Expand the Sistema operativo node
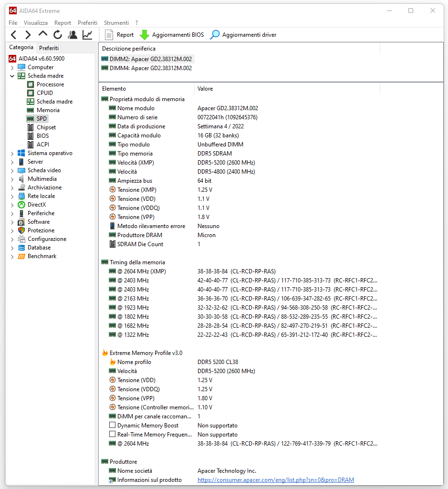The width and height of the screenshot is (448, 489). coord(12,153)
